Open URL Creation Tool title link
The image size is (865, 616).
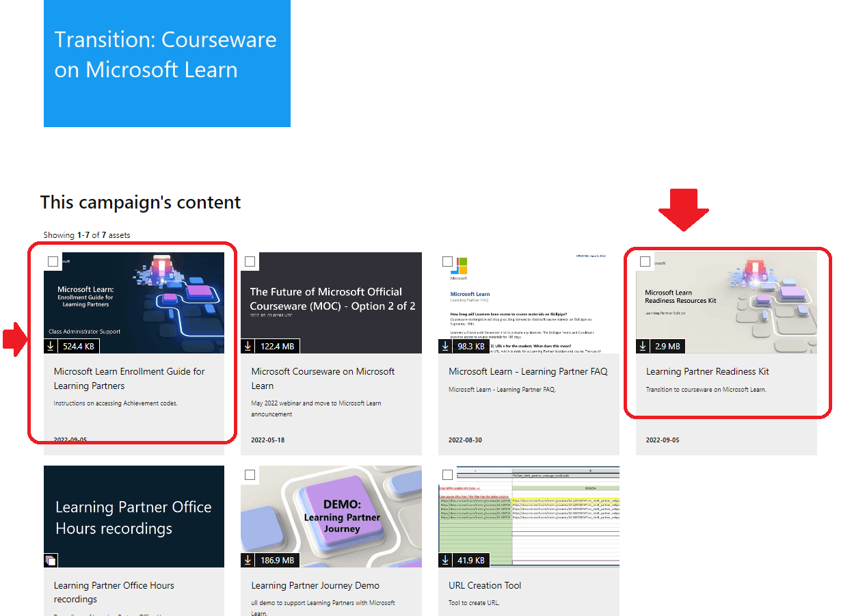(485, 586)
